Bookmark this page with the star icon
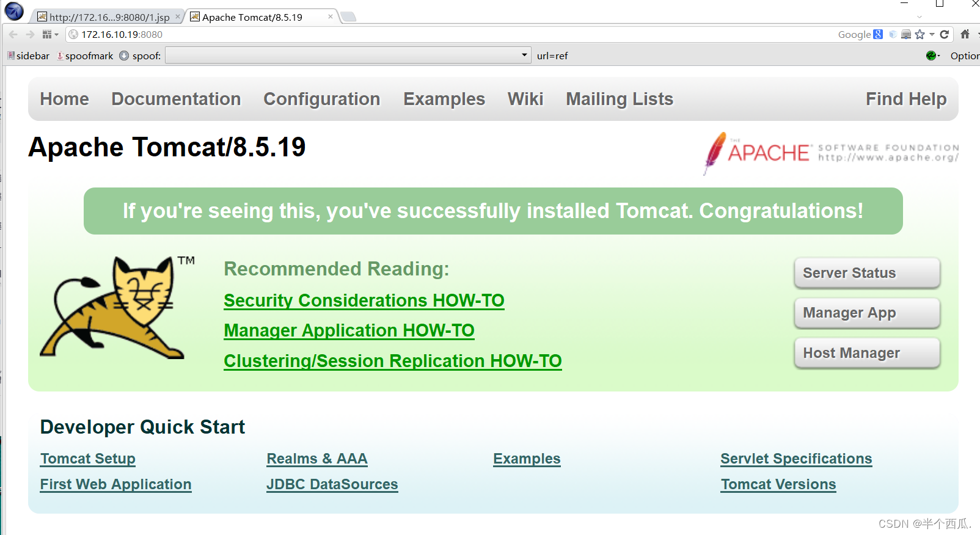Viewport: 980px width, 535px height. tap(920, 35)
